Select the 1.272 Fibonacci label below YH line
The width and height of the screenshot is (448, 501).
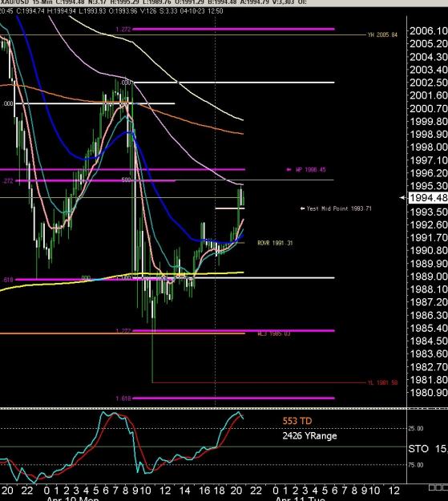click(x=123, y=30)
